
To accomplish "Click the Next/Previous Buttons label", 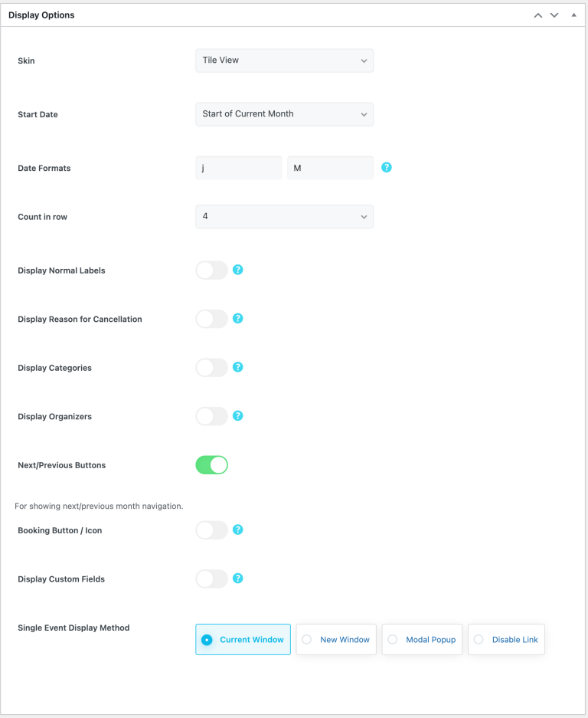I will click(x=62, y=465).
